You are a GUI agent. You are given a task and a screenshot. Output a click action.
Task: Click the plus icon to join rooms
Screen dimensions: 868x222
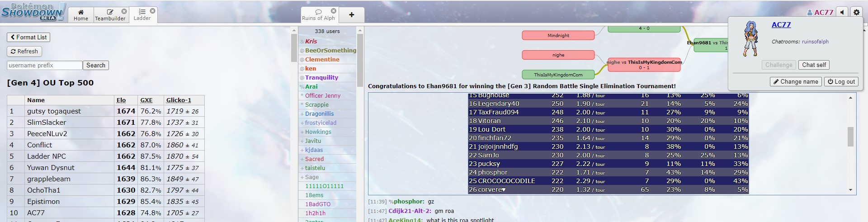[351, 15]
